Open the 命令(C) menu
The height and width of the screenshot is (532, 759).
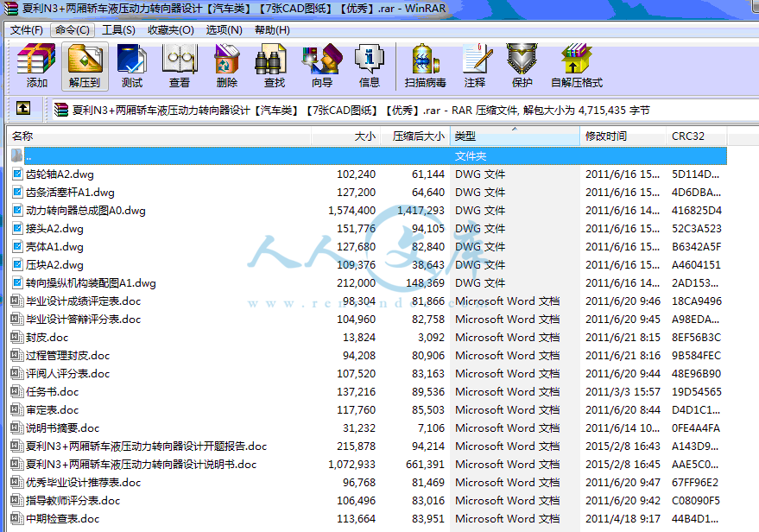tap(73, 30)
